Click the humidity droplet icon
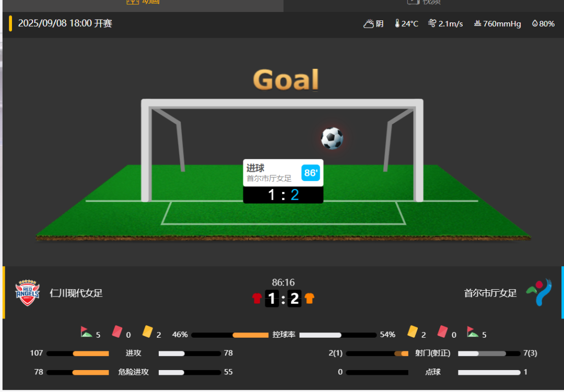564x392 pixels. click(x=535, y=23)
